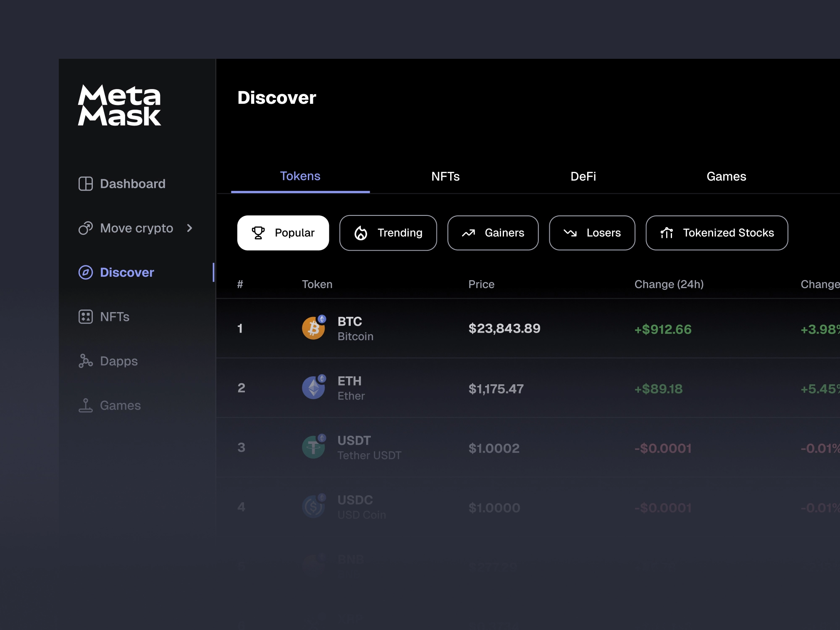
Task: Select Discover in the sidebar
Action: (x=116, y=272)
